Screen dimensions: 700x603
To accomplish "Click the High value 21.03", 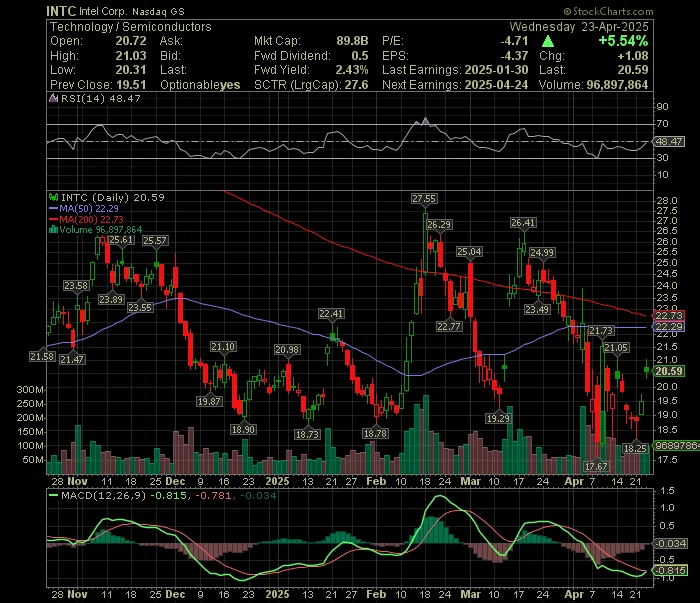I will (x=131, y=56).
